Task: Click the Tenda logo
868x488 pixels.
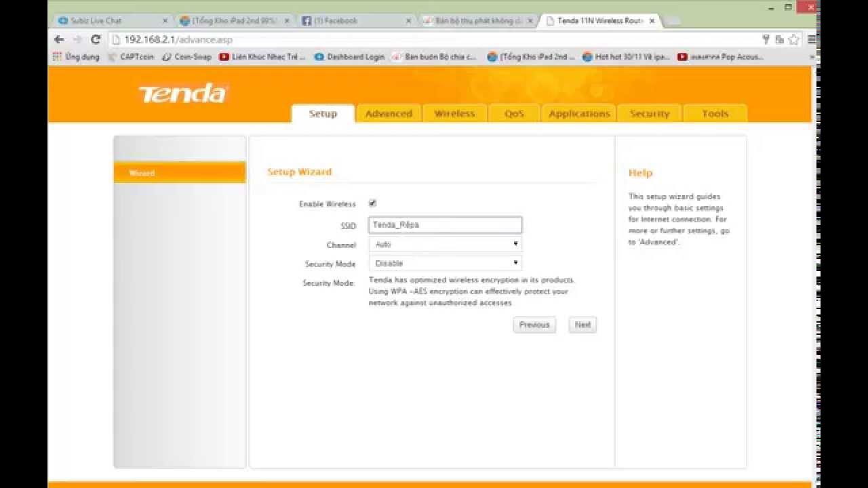Action: coord(183,94)
